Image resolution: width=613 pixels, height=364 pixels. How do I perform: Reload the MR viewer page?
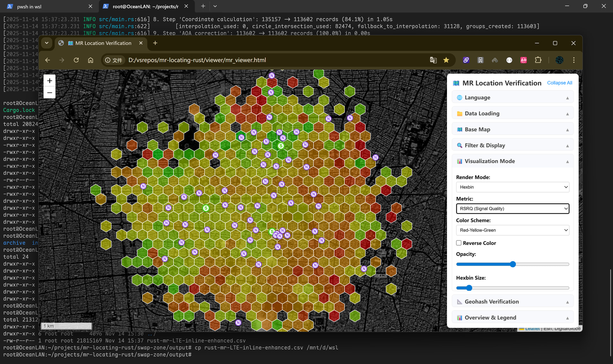click(76, 60)
